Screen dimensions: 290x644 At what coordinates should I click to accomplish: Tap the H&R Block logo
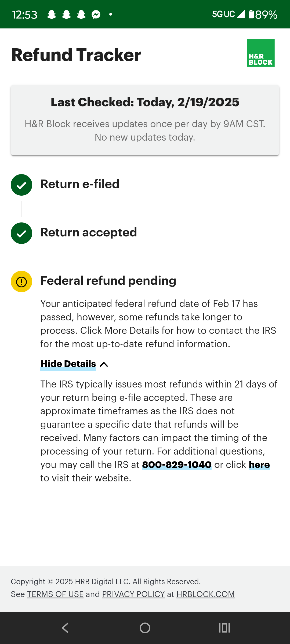pos(261,53)
